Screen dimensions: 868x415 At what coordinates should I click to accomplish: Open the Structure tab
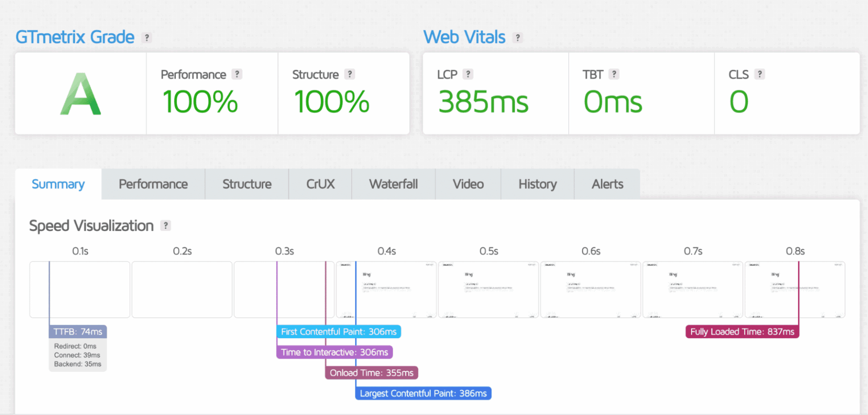click(x=247, y=184)
